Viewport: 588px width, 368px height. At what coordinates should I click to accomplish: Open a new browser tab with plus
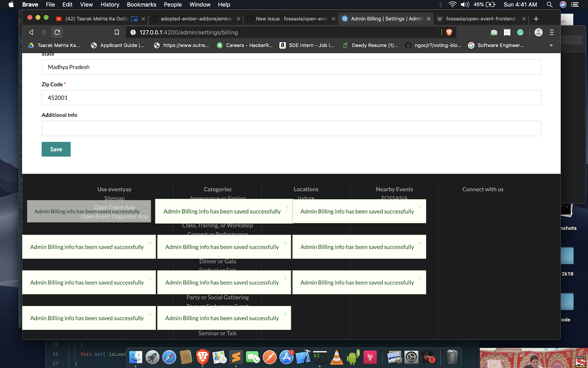[x=536, y=19]
